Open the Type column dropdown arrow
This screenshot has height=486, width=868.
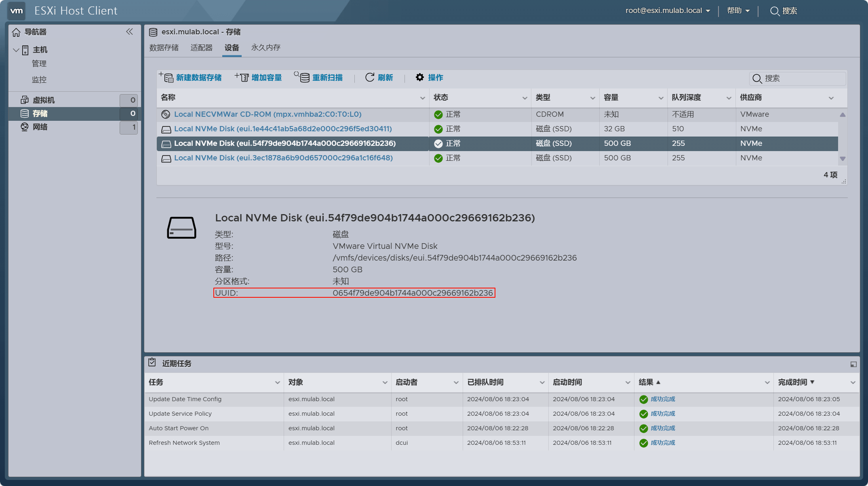592,98
